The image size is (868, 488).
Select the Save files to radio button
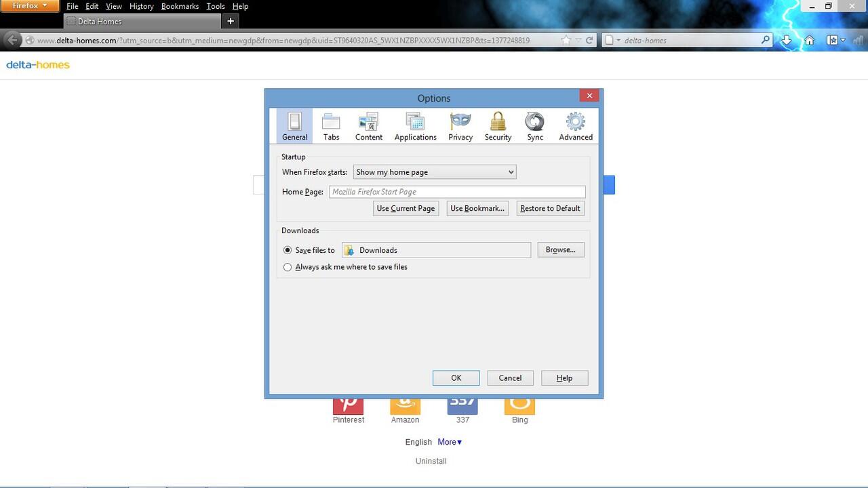click(288, 250)
